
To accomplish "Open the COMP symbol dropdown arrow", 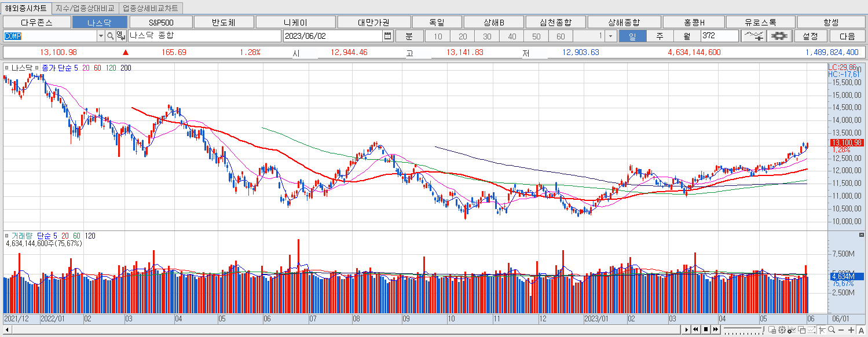I will click(x=101, y=35).
